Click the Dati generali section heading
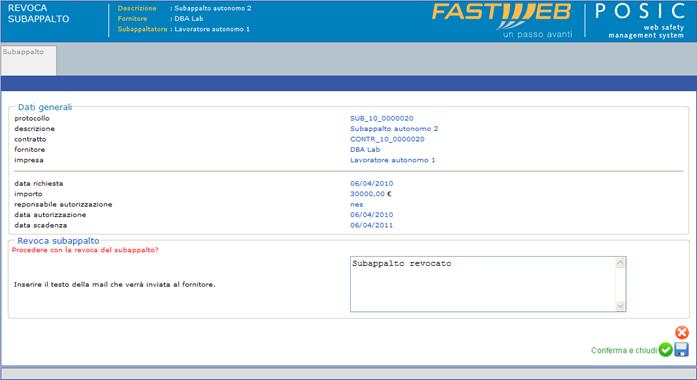Viewport: 697px width, 380px height. (x=45, y=107)
